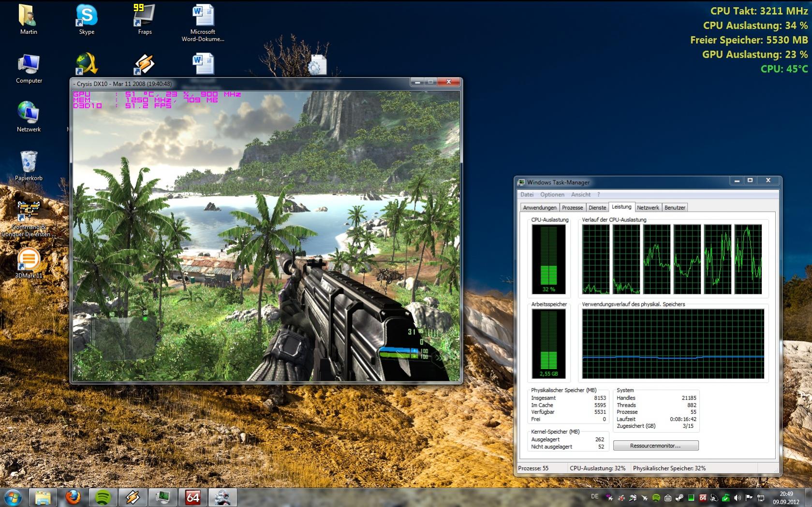Open the Ansicht menu in Task Manager
The width and height of the screenshot is (812, 507).
pos(581,194)
